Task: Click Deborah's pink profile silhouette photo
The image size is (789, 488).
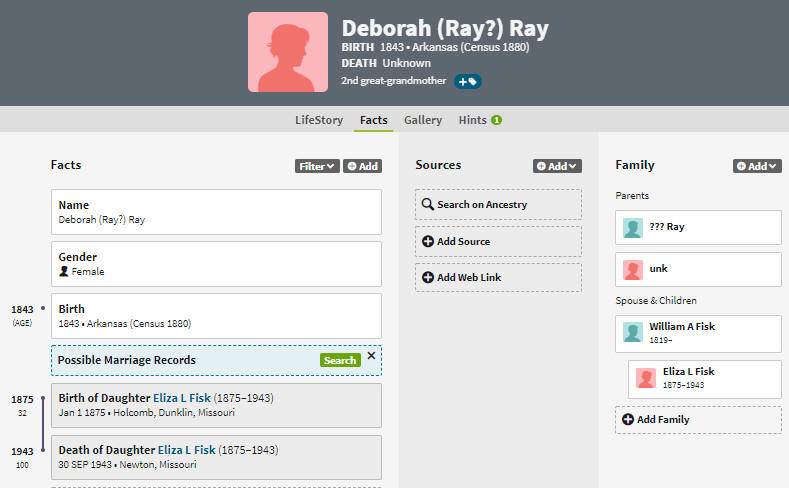Action: point(288,52)
